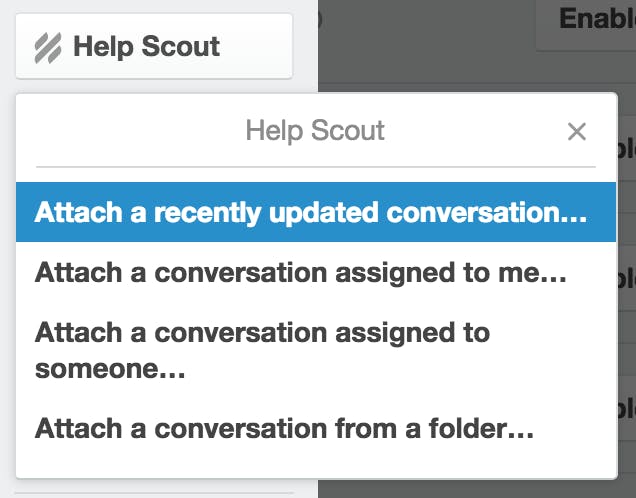The height and width of the screenshot is (498, 636).
Task: Click the divider line under popup title
Action: (315, 166)
